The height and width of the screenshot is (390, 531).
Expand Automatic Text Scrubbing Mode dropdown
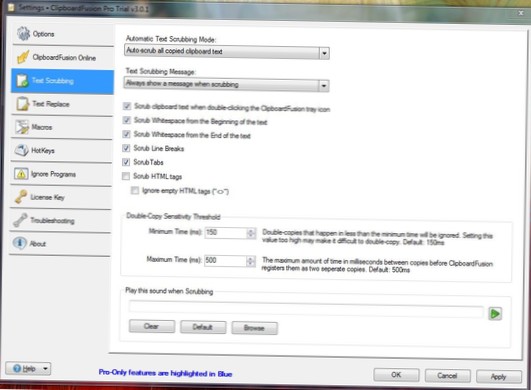(324, 53)
